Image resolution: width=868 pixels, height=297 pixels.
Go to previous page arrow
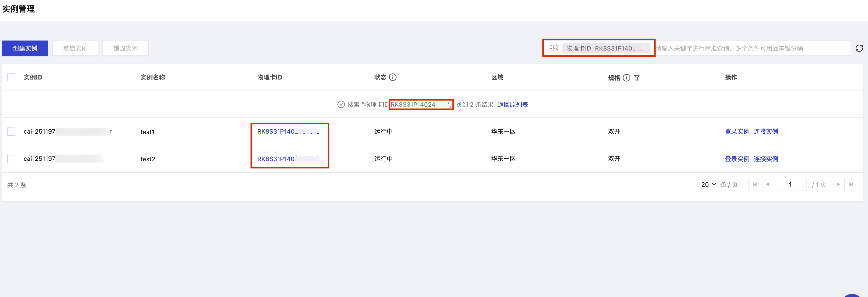click(x=768, y=184)
